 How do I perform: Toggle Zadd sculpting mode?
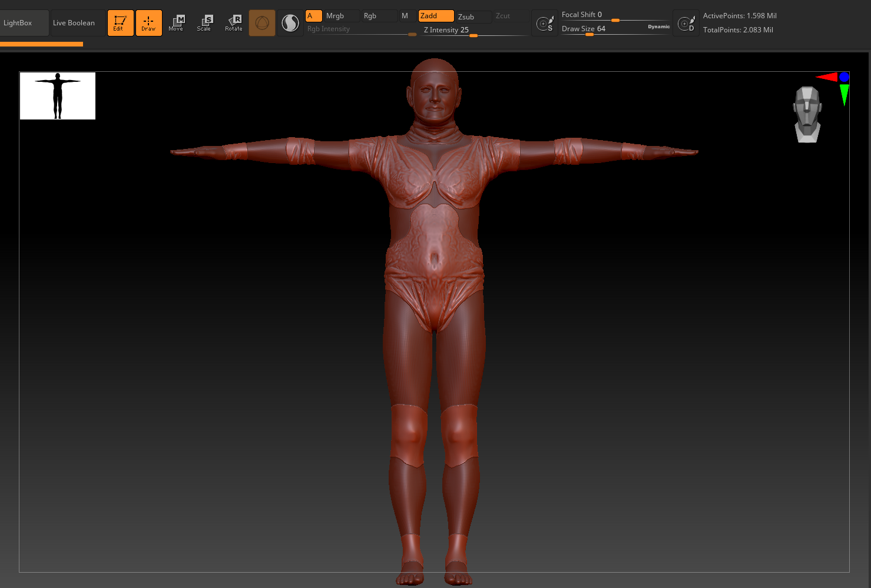[436, 16]
